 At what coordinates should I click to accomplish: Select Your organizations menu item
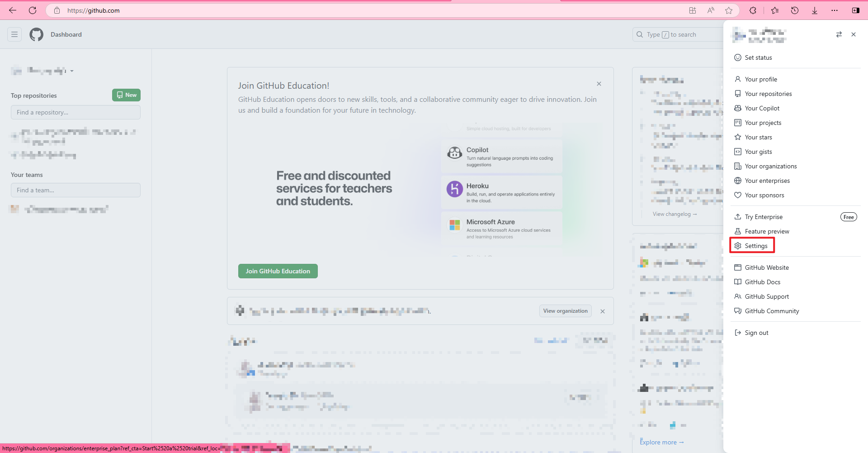796,166
